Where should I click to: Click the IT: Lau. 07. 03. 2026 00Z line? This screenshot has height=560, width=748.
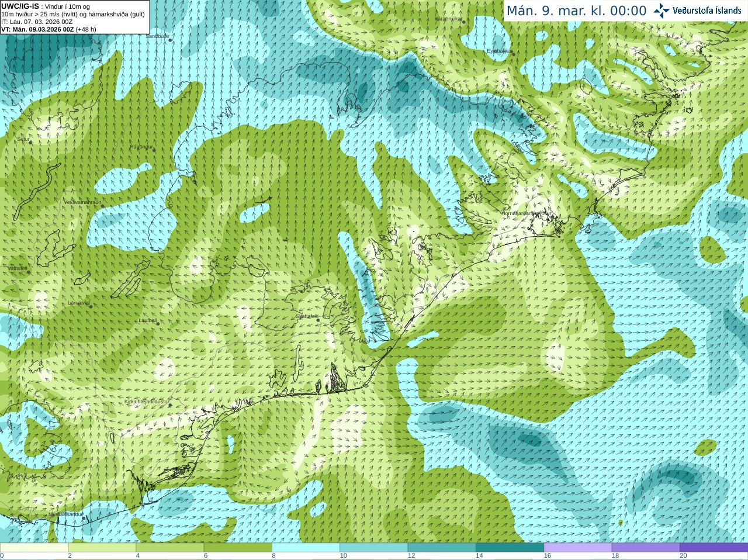(x=37, y=22)
